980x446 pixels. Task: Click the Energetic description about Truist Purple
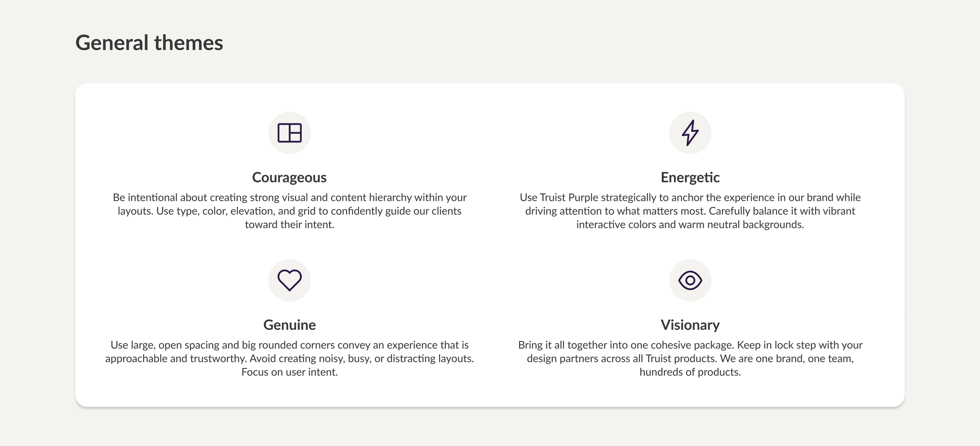coord(690,211)
